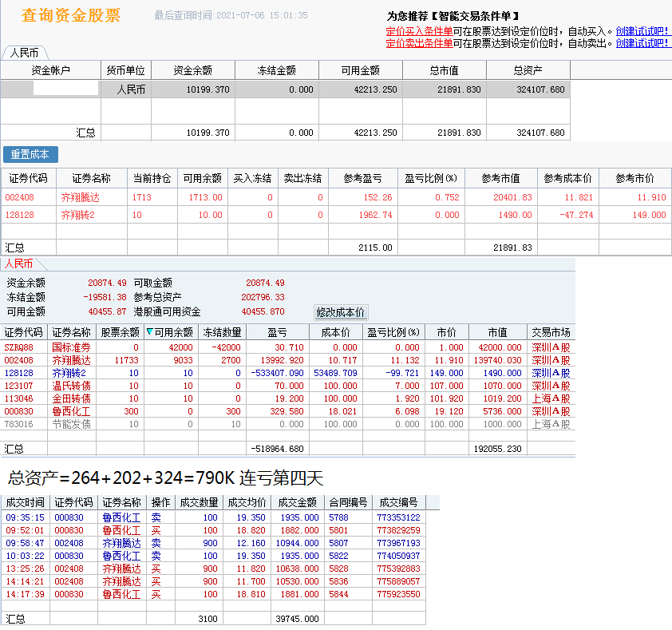Click contract number 5836
Viewport: 672px width, 630px height.
click(x=338, y=581)
